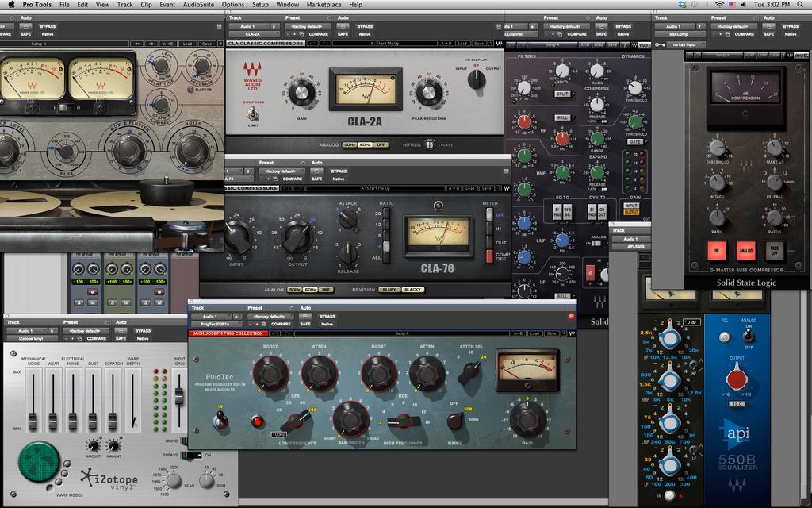Toggle the red IN button on SSL compressor
The height and width of the screenshot is (508, 812).
717,251
